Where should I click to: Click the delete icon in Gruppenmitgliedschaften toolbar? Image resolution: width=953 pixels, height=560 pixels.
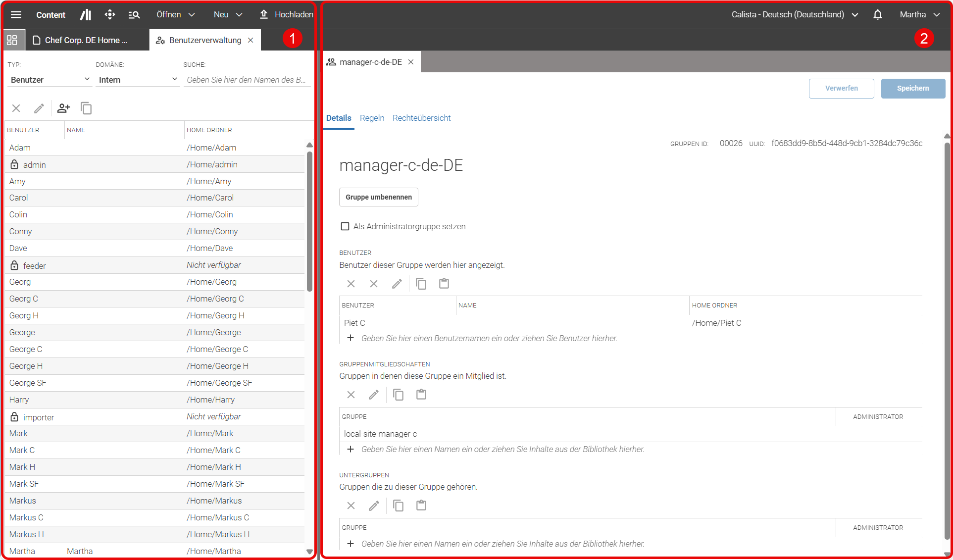tap(351, 395)
